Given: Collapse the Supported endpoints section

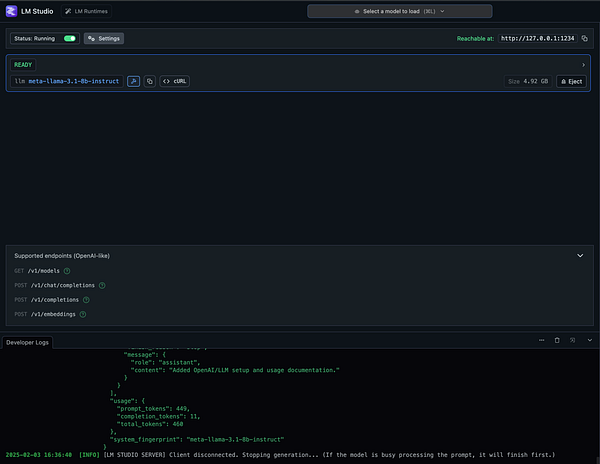Looking at the screenshot, I should tap(580, 256).
